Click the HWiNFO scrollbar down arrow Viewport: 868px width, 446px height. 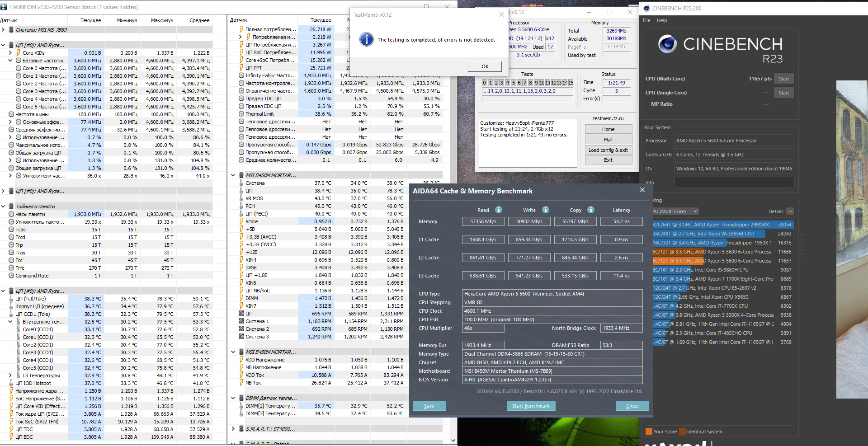(453, 441)
